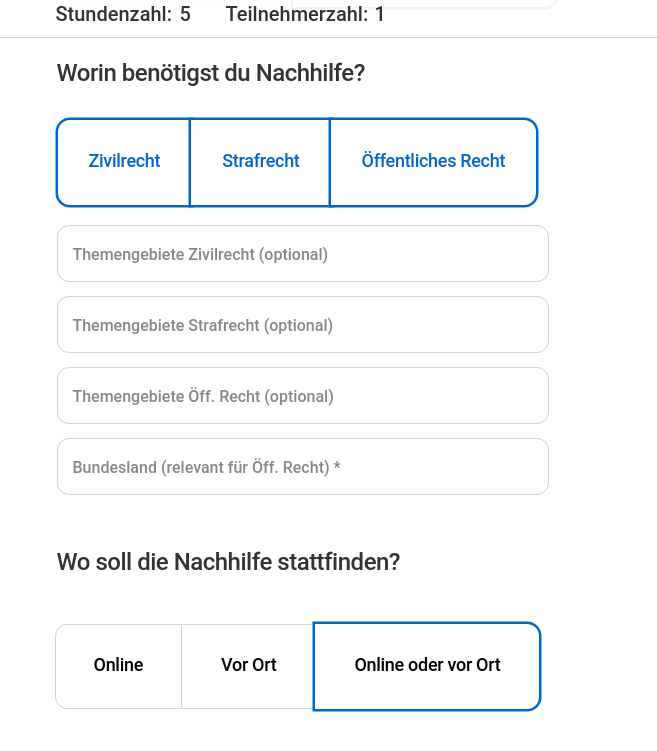Click the Stundenzahl label
Image resolution: width=657 pixels, height=751 pixels.
(113, 14)
